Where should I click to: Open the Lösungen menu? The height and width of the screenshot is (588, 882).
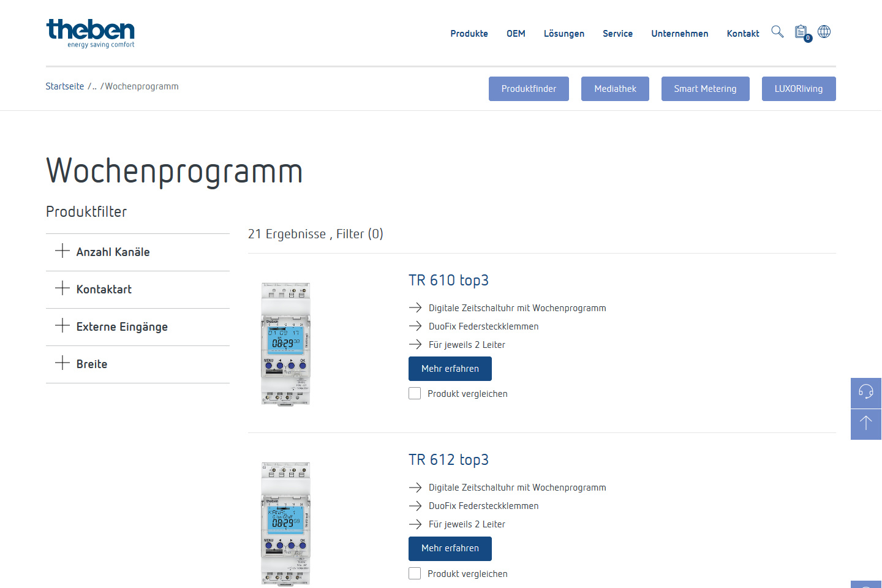point(564,34)
